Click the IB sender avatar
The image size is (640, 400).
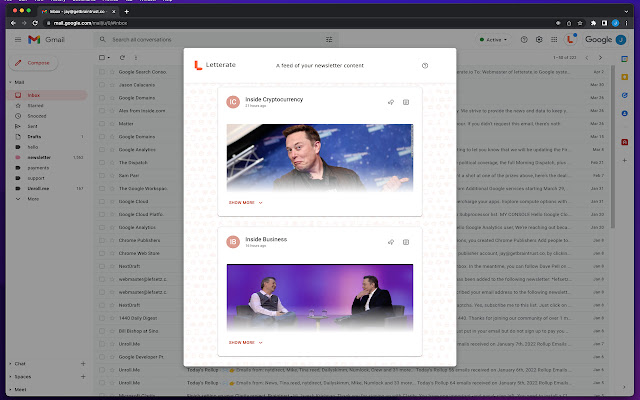[233, 242]
